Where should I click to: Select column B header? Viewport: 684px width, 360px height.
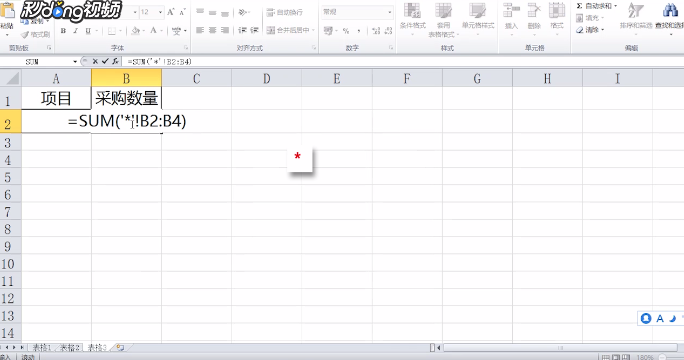pos(127,79)
